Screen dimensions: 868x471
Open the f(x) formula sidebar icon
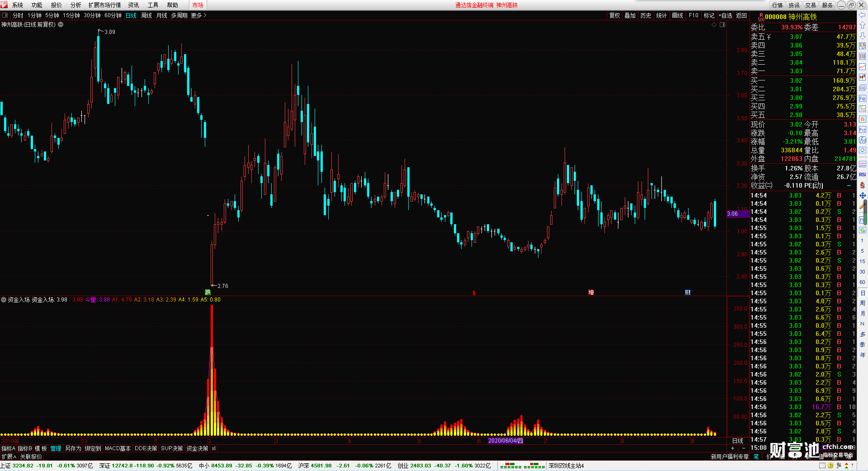863,140
